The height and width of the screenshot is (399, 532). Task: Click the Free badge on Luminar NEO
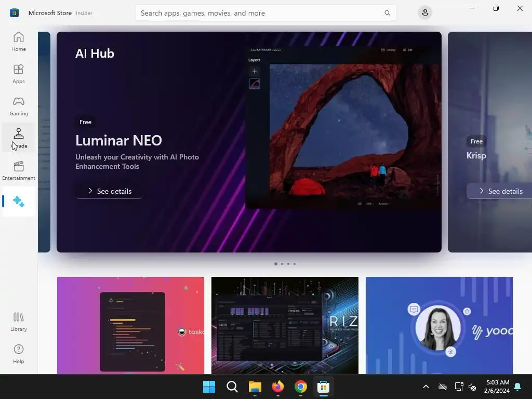(86, 122)
